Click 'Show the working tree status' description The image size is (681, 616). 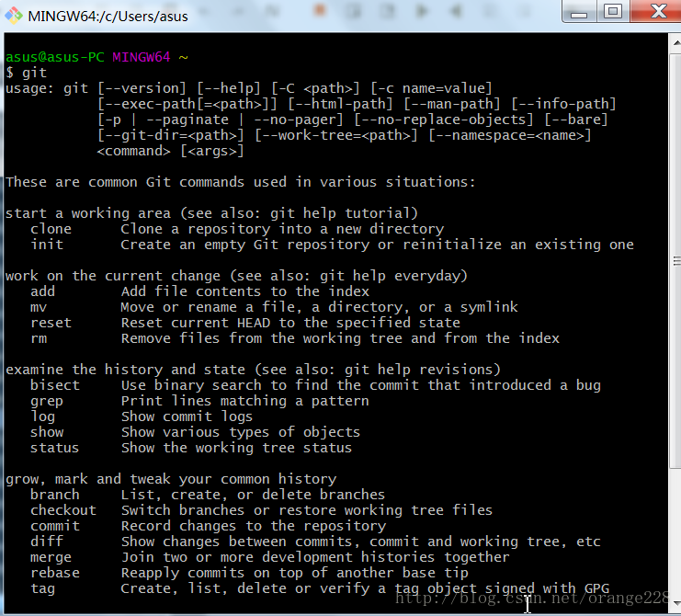tap(236, 448)
